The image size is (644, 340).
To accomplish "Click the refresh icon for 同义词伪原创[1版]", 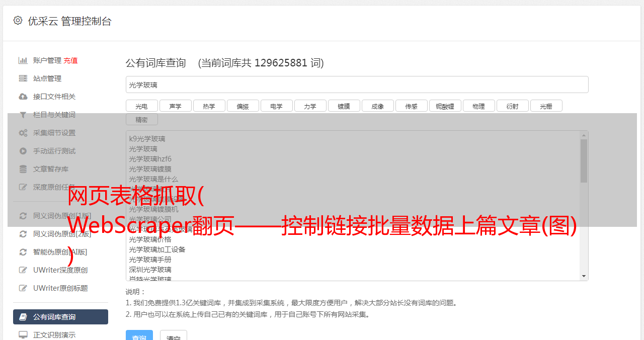I will point(23,216).
